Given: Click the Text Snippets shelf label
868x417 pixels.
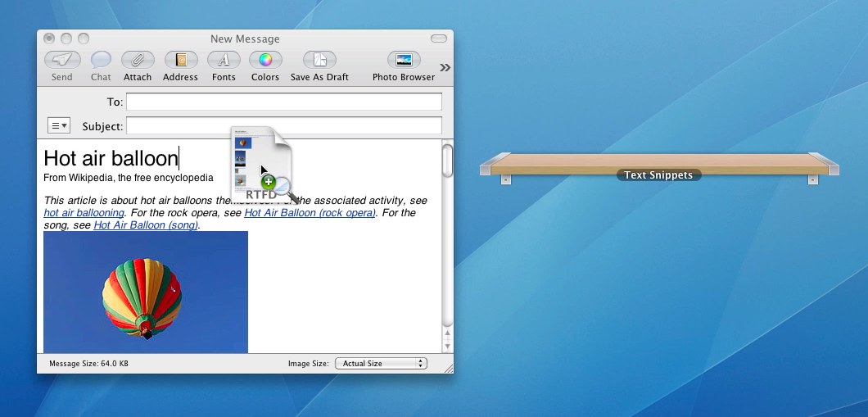Looking at the screenshot, I should [658, 175].
